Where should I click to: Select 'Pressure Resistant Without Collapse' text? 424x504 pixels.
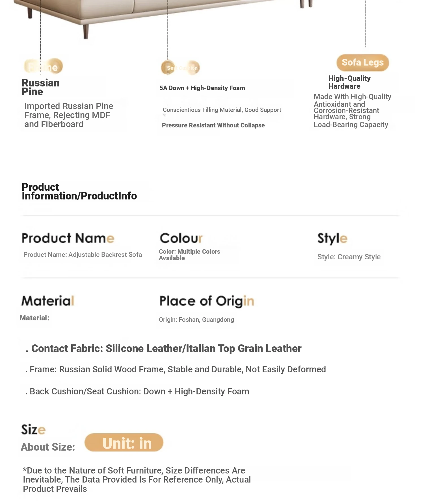(213, 125)
